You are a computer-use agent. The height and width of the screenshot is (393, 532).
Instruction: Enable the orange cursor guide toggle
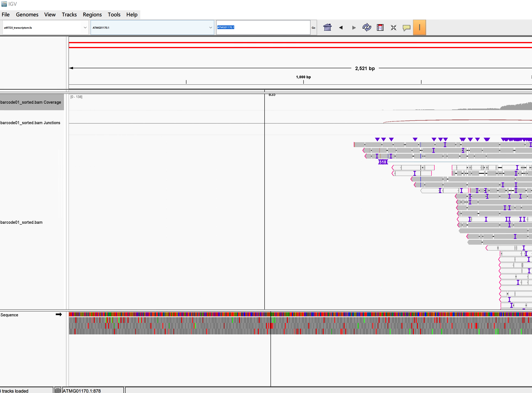click(419, 27)
